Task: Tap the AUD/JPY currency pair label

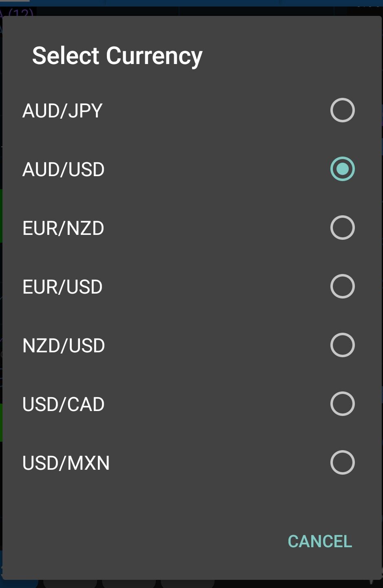Action: [x=62, y=111]
